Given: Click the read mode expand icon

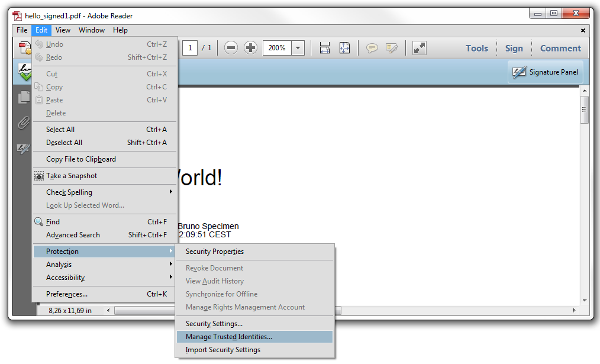Looking at the screenshot, I should point(420,48).
